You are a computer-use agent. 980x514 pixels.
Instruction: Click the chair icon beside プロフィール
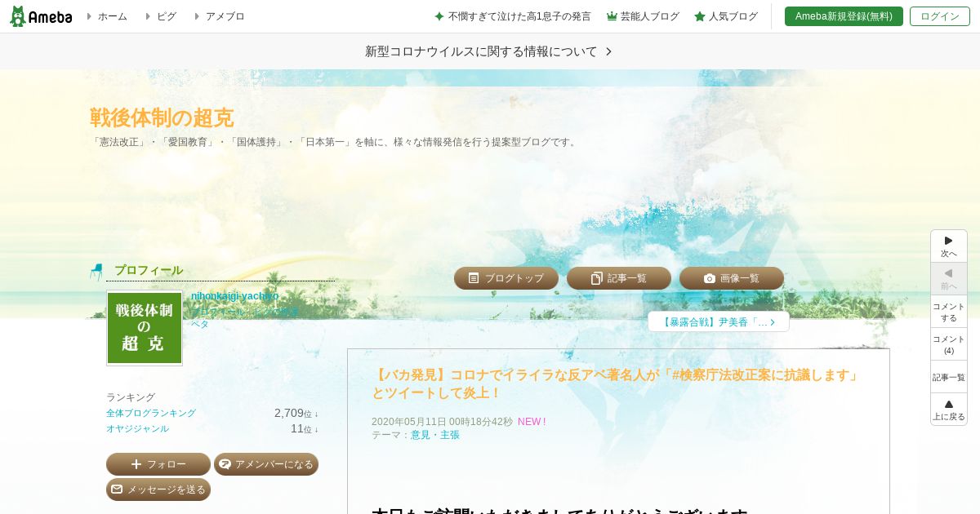(x=96, y=272)
